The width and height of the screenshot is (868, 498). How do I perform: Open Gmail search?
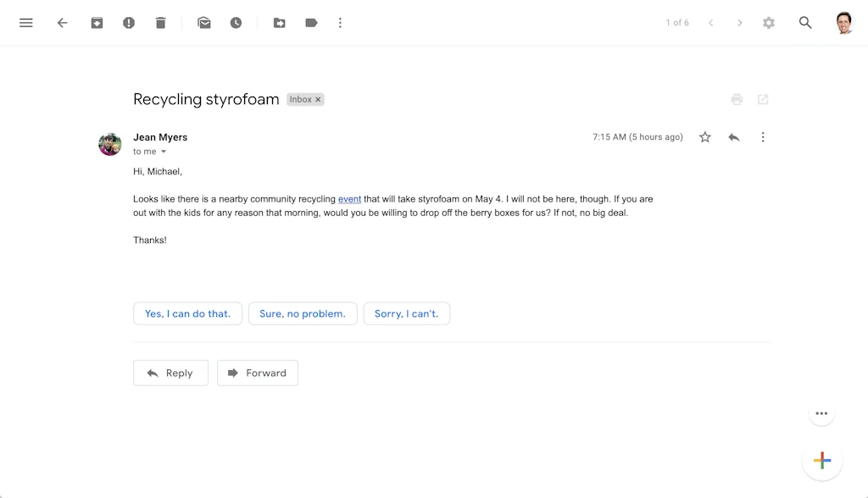click(x=804, y=23)
